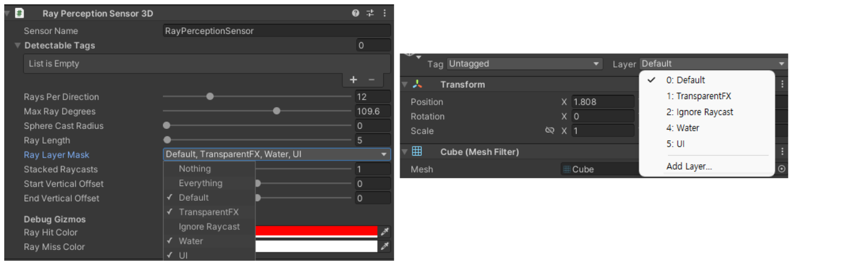
Task: Open the Ray Layer Mask dropdown
Action: click(x=277, y=154)
